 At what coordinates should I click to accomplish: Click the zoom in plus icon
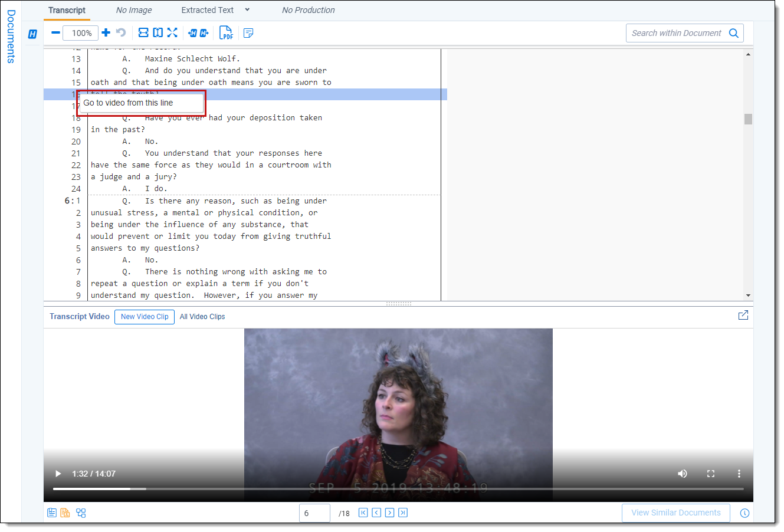[106, 33]
